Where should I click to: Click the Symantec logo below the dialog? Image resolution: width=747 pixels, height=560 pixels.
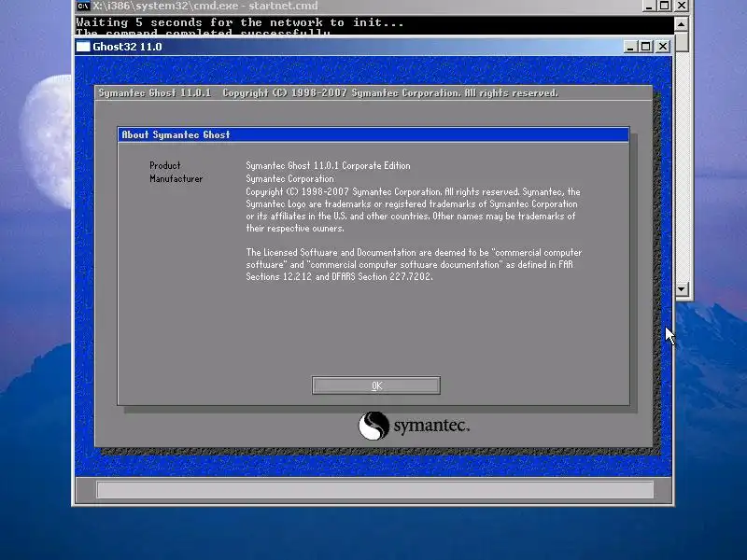414,426
